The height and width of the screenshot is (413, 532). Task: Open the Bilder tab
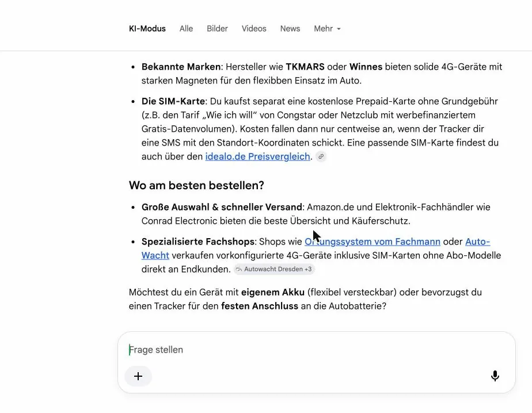pyautogui.click(x=217, y=29)
